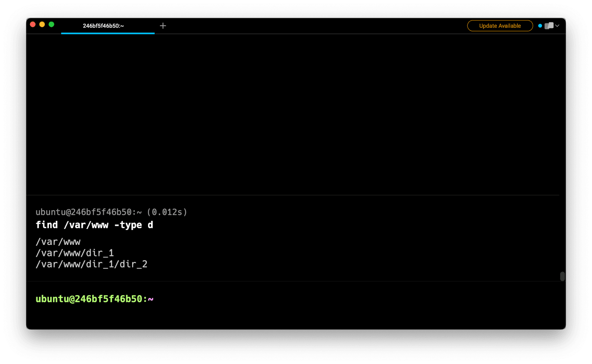Open a new tab with the plus icon
The width and height of the screenshot is (592, 364).
point(163,26)
